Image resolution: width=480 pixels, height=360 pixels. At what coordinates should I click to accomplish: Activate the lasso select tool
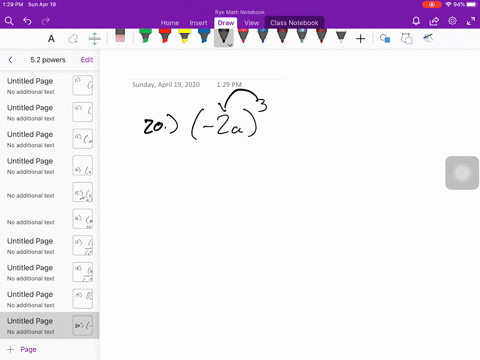point(73,39)
